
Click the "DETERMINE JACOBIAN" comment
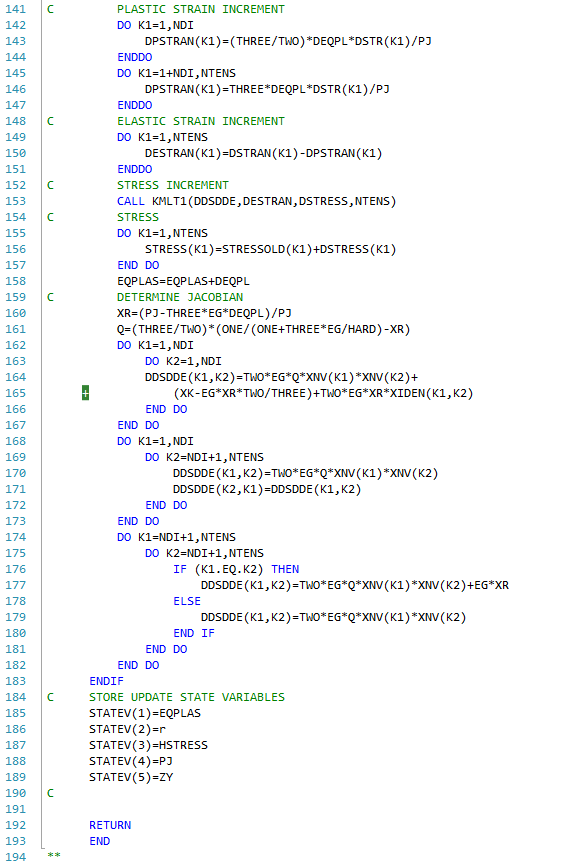[180, 298]
